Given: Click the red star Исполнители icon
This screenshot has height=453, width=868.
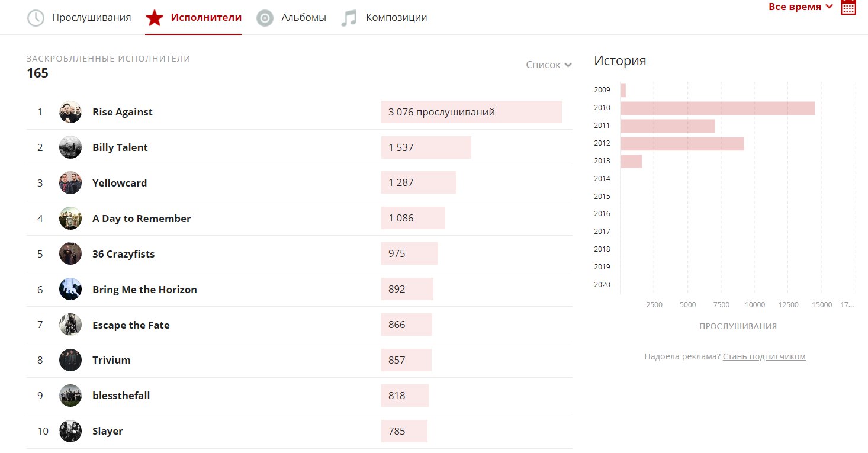Looking at the screenshot, I should pos(155,18).
